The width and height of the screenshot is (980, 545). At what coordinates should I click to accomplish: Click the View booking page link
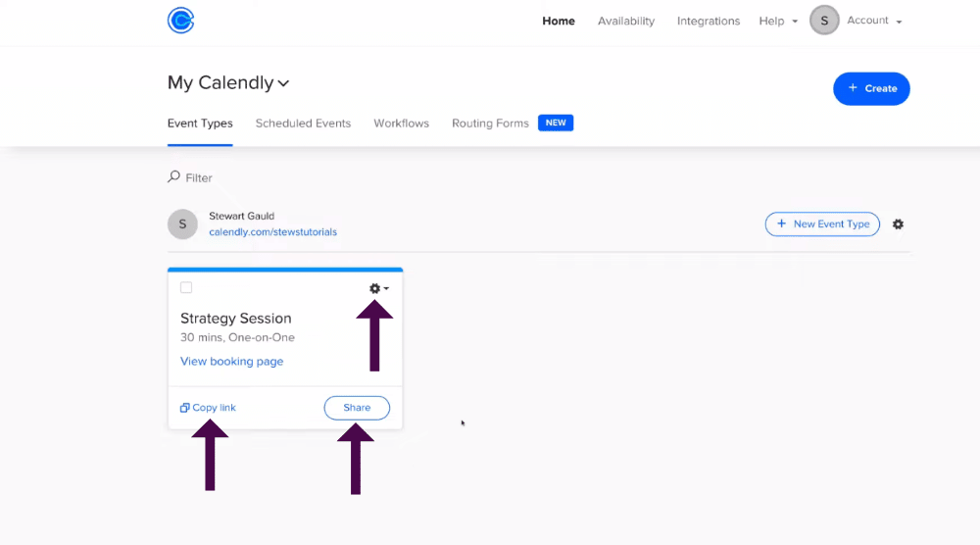[x=231, y=362]
